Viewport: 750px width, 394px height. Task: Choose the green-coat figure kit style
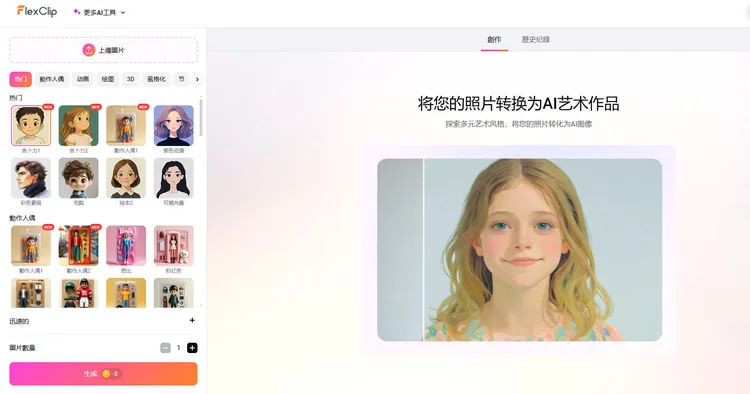pyautogui.click(x=174, y=293)
